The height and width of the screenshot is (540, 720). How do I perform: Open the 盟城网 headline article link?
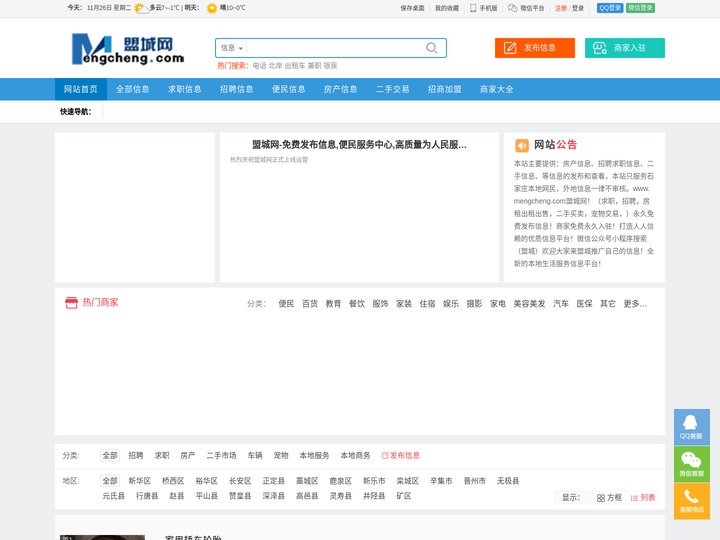pos(359,145)
